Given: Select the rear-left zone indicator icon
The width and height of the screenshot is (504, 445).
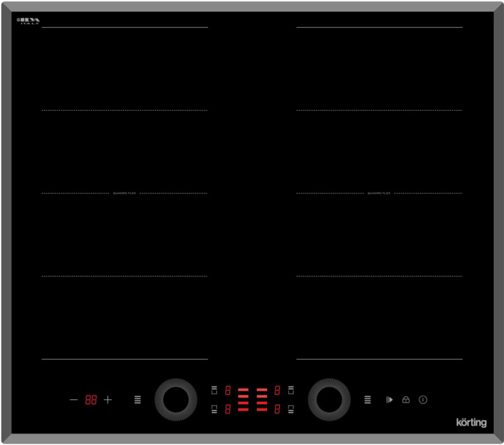Looking at the screenshot, I should click(x=214, y=389).
